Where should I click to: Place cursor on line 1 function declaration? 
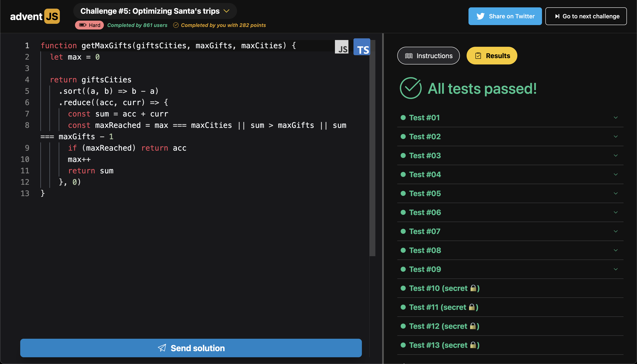168,46
